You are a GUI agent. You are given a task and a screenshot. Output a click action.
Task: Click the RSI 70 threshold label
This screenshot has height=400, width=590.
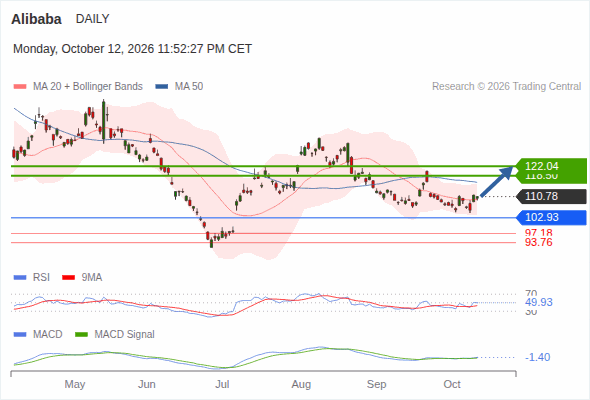(531, 293)
